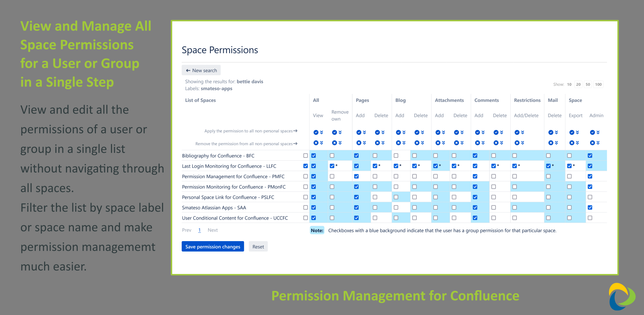Select the Personal Space Link row checkbox
644x315 pixels.
pyautogui.click(x=306, y=197)
